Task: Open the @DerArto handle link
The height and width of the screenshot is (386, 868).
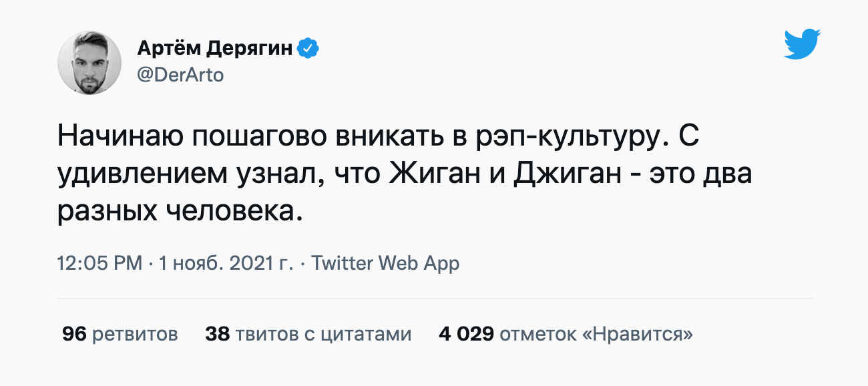Action: pyautogui.click(x=180, y=75)
